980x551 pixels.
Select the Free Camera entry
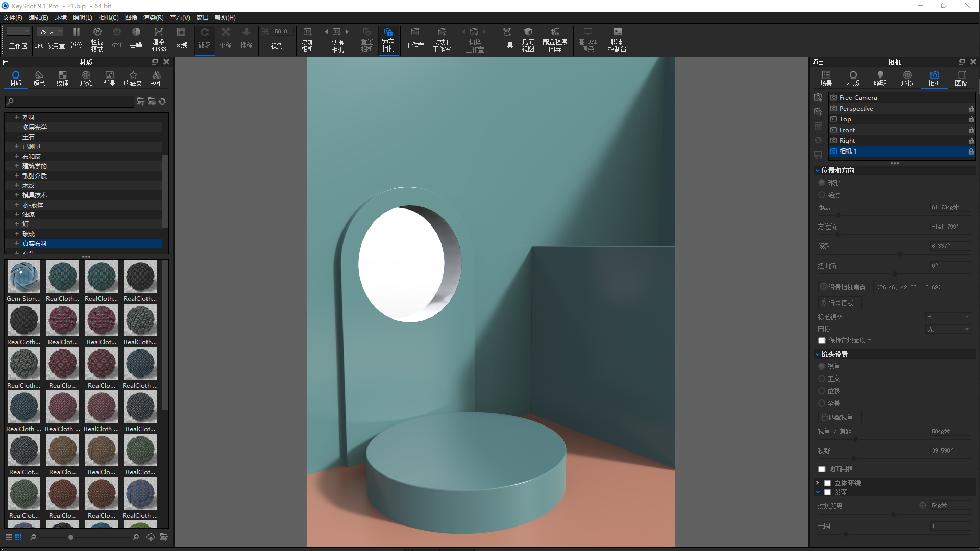point(902,97)
